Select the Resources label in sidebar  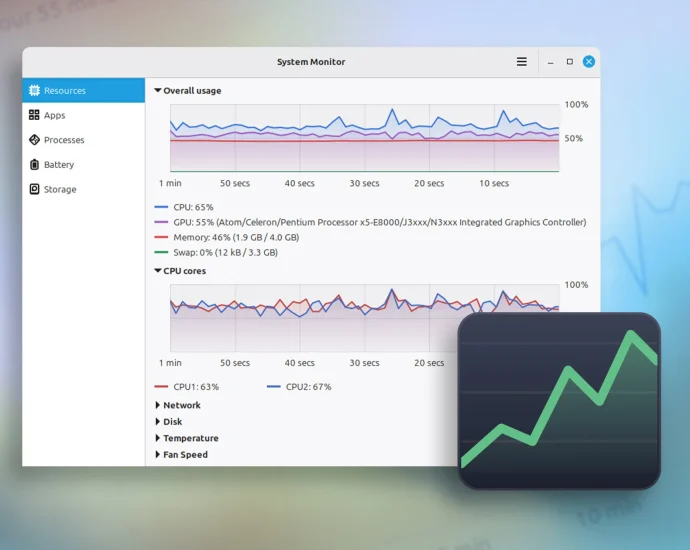[65, 91]
